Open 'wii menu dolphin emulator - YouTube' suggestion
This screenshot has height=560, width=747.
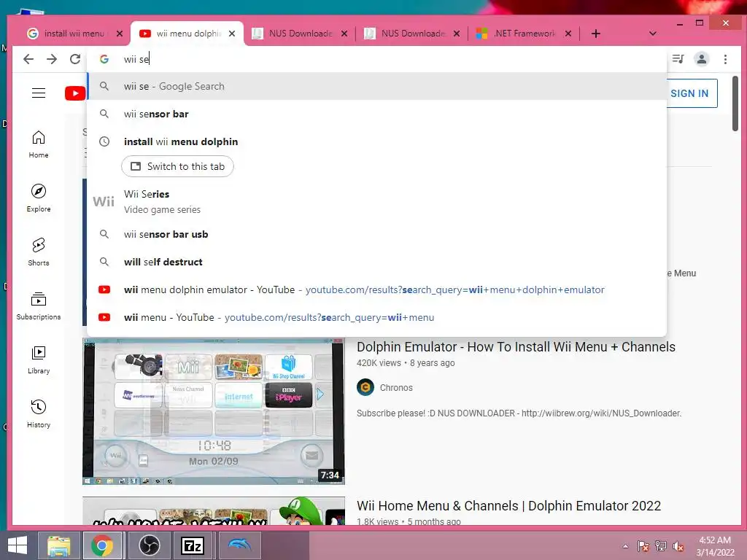[377, 289]
